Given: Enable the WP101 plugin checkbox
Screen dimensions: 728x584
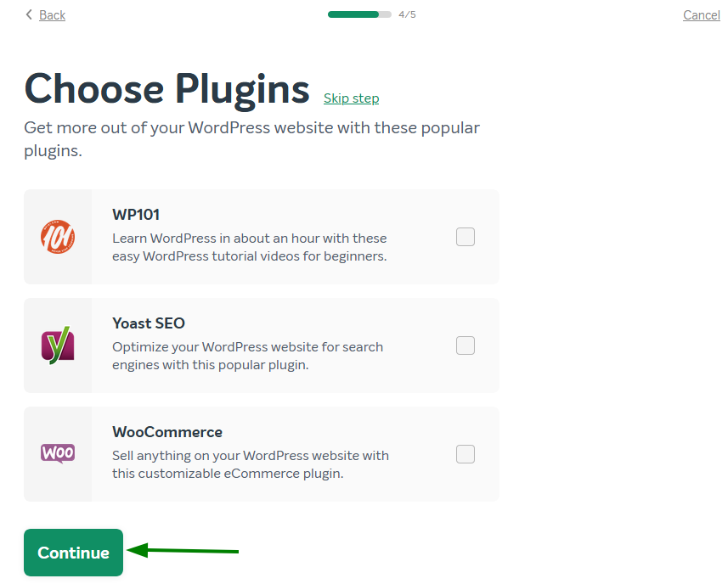Looking at the screenshot, I should click(466, 237).
